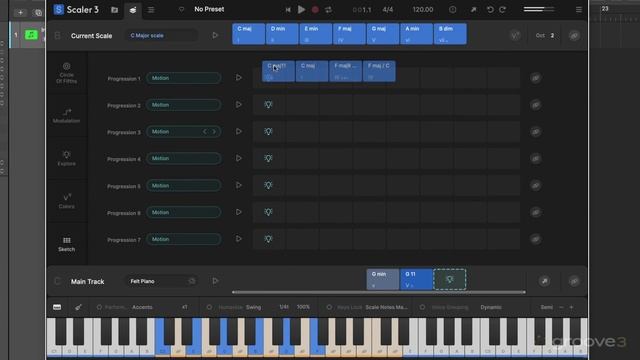640x360 pixels.
Task: Open the metronome/clock icon in header
Action: (x=453, y=9)
